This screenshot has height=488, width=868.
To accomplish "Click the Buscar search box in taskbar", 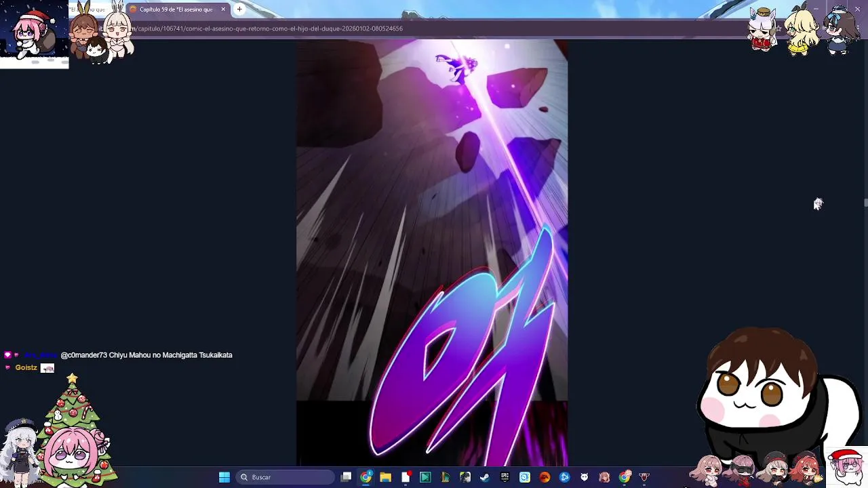I will click(x=285, y=477).
